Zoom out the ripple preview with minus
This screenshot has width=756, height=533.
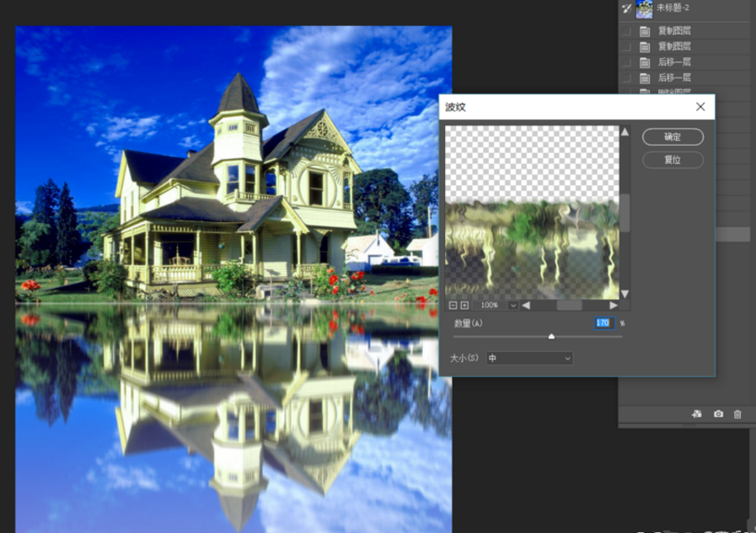(x=453, y=306)
